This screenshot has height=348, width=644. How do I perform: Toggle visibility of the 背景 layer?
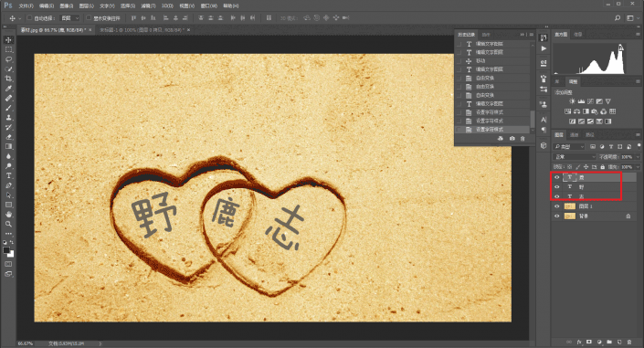[557, 216]
